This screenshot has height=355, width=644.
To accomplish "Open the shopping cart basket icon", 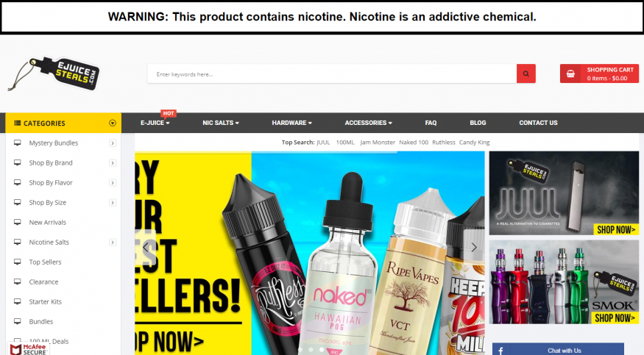I will 570,73.
